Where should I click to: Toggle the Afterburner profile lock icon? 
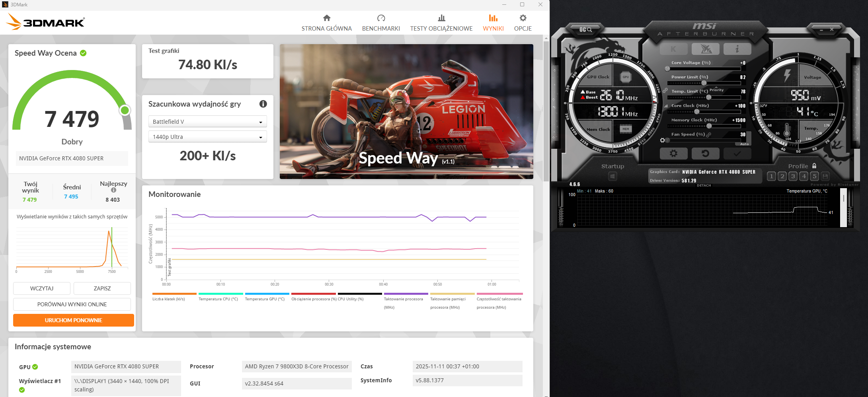[814, 166]
